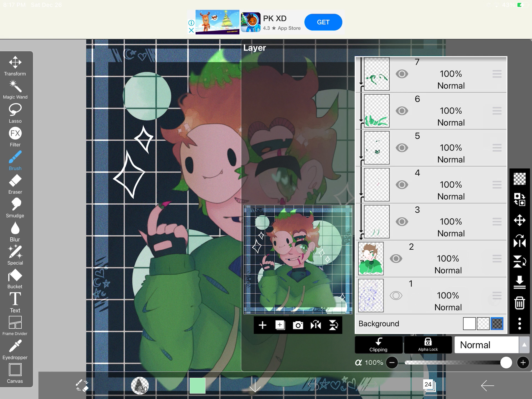Viewport: 532px width, 399px height.
Task: Select layer 1 sketch thumbnail
Action: tap(371, 296)
